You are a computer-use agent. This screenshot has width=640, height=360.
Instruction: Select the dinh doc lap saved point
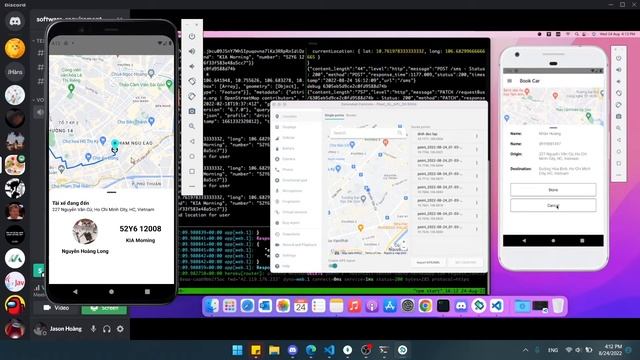(444, 136)
